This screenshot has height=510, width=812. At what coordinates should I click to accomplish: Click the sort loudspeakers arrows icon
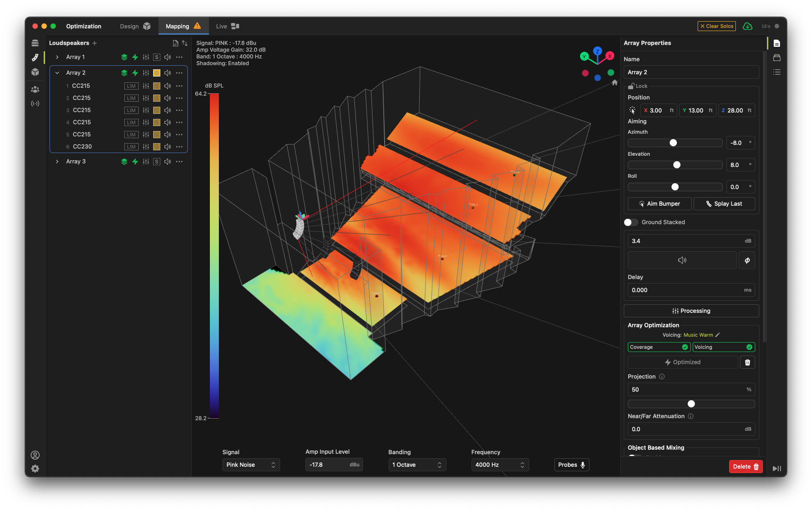click(x=185, y=43)
